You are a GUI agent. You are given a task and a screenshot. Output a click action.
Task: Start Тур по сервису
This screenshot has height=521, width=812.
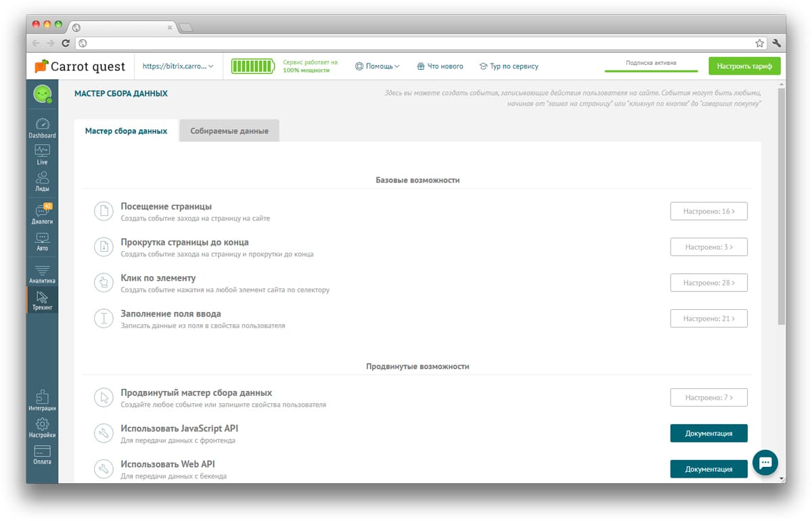(x=509, y=66)
